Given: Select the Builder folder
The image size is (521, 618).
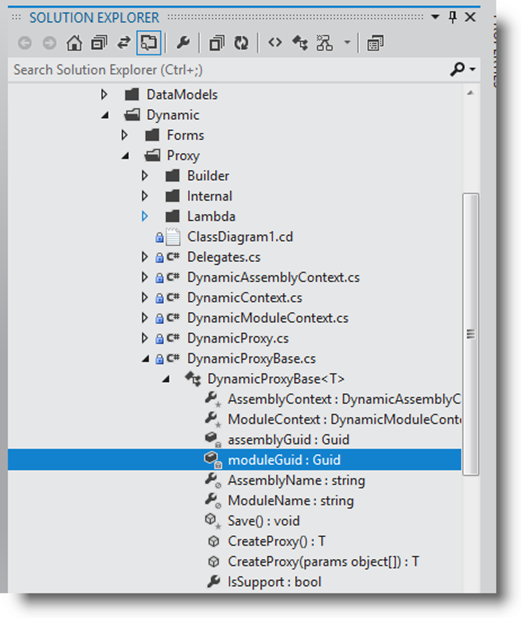Looking at the screenshot, I should click(208, 176).
